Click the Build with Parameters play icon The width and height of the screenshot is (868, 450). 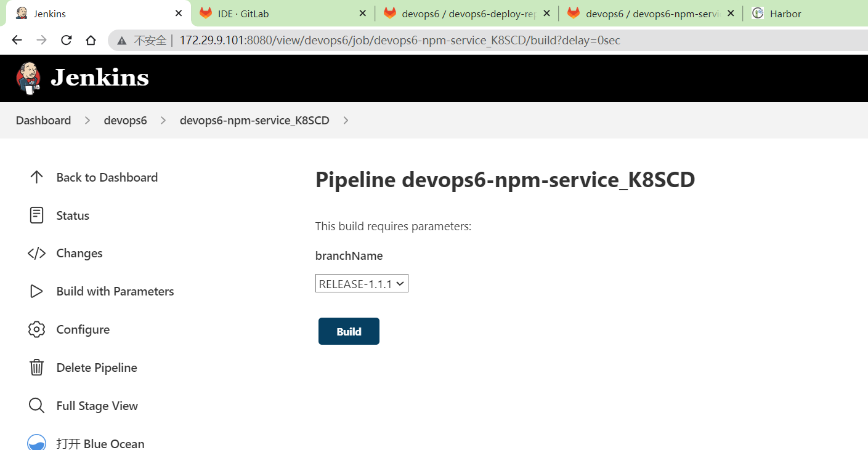coord(36,291)
